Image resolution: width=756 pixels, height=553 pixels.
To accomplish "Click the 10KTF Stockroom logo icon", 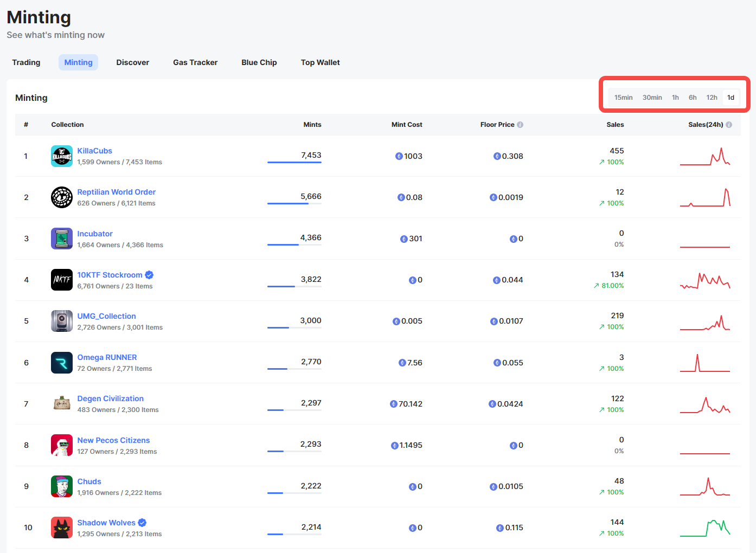I will tap(61, 280).
